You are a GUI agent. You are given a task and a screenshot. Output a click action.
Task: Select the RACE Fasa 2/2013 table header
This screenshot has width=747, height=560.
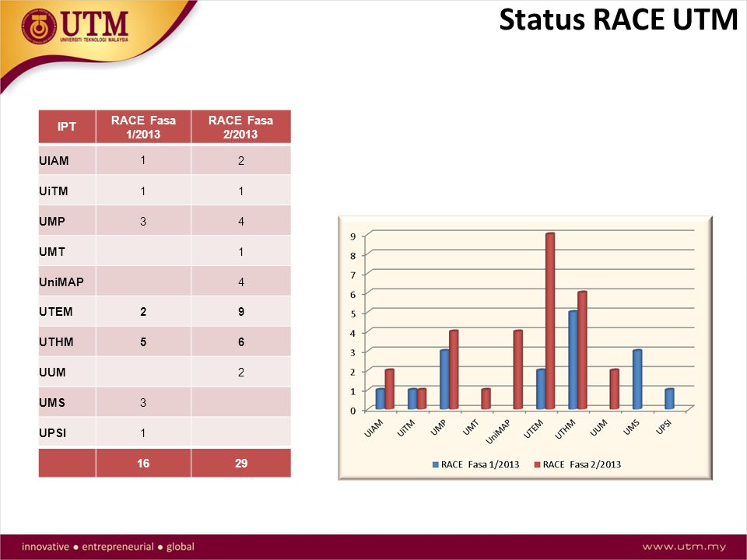click(241, 127)
